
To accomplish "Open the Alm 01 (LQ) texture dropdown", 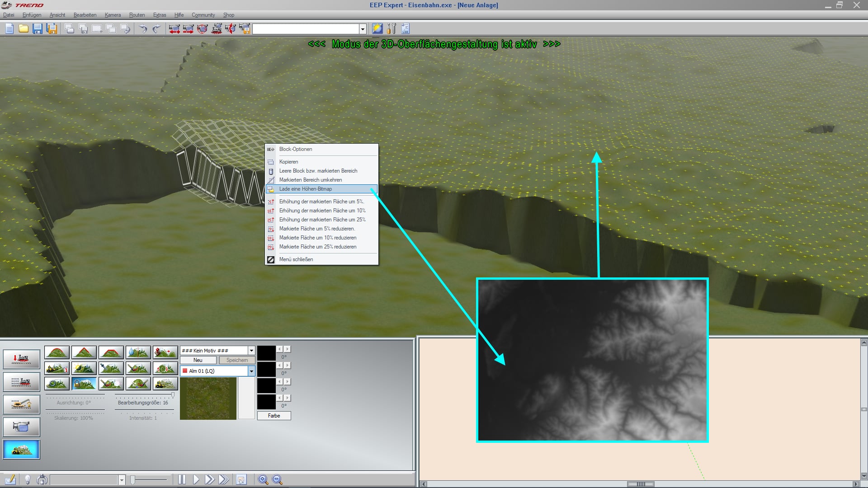I will click(251, 371).
